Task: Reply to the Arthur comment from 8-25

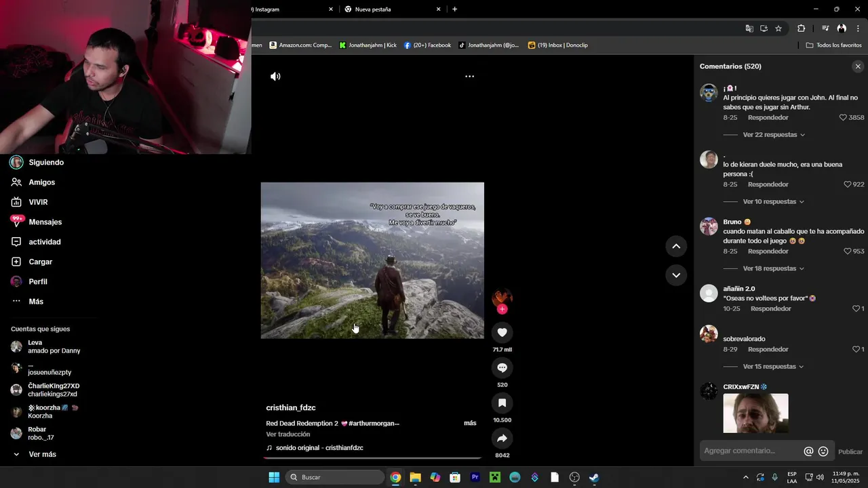Action: [768, 117]
